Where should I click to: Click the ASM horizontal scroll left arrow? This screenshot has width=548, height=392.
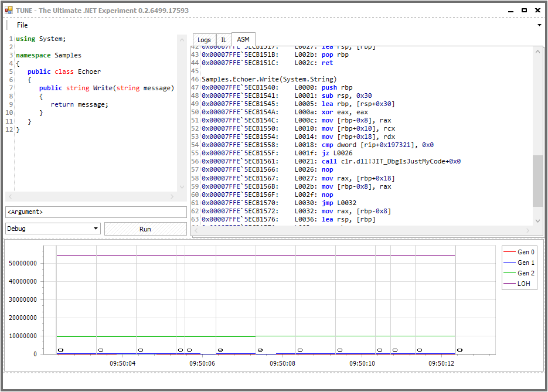pyautogui.click(x=196, y=230)
